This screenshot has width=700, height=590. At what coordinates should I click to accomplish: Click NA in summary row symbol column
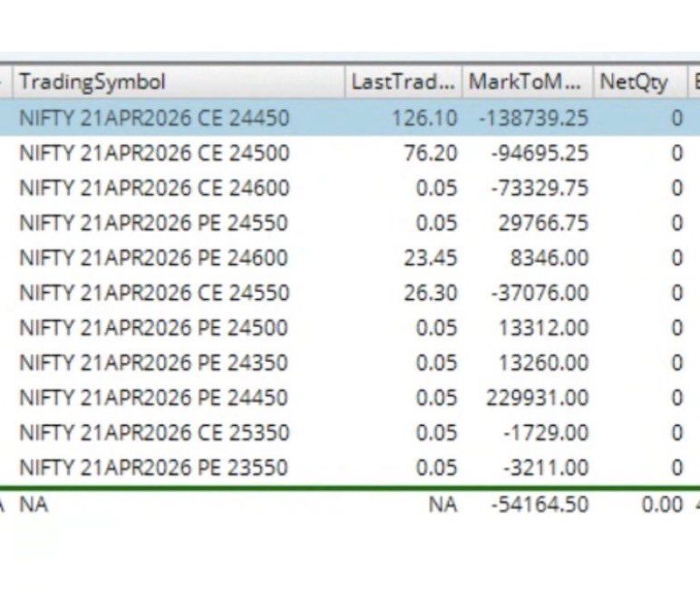click(34, 505)
